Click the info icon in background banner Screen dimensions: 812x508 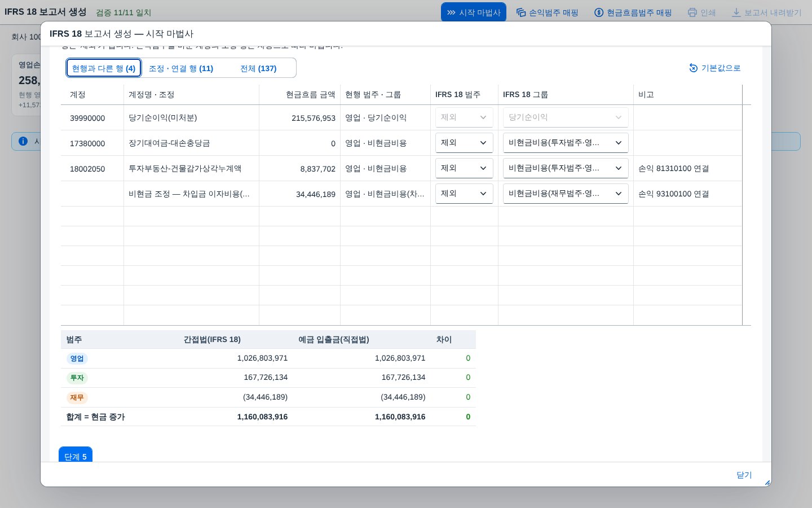coord(23,141)
